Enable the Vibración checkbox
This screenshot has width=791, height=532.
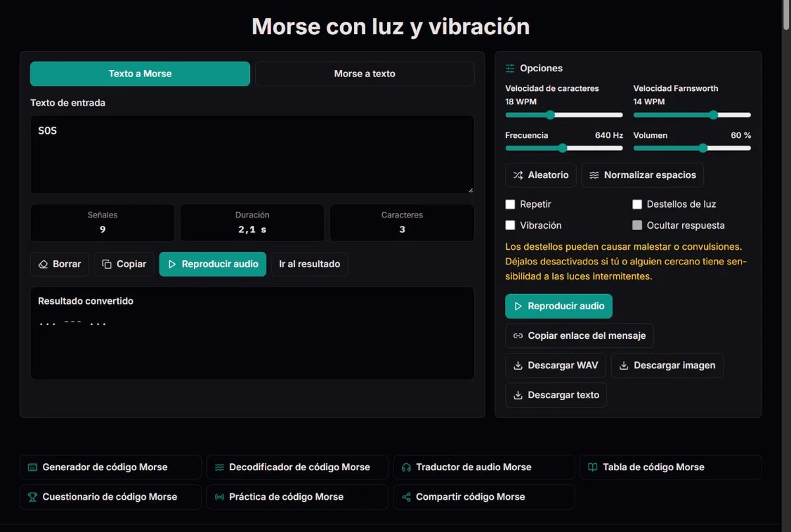[510, 225]
